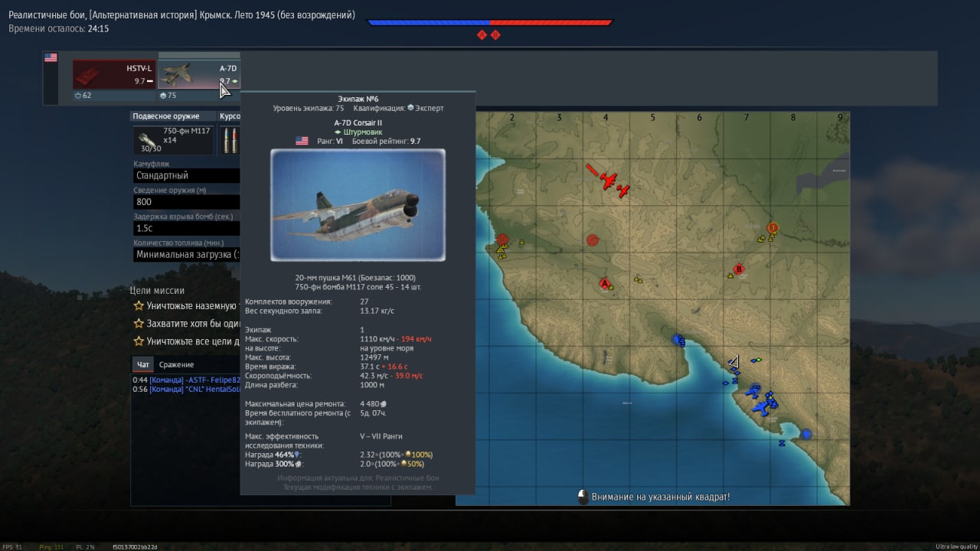Click the Ping indicator in the status bar
This screenshot has height=551, width=980.
tap(52, 546)
